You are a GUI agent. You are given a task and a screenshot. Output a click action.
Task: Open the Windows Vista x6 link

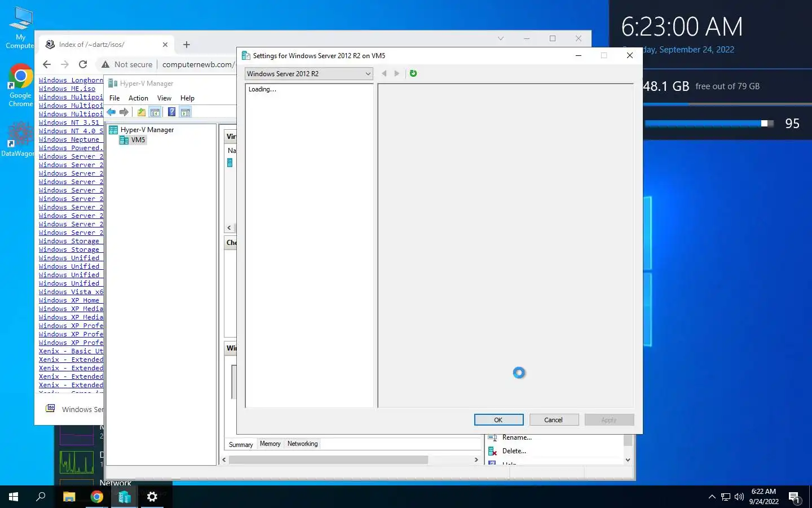point(71,292)
